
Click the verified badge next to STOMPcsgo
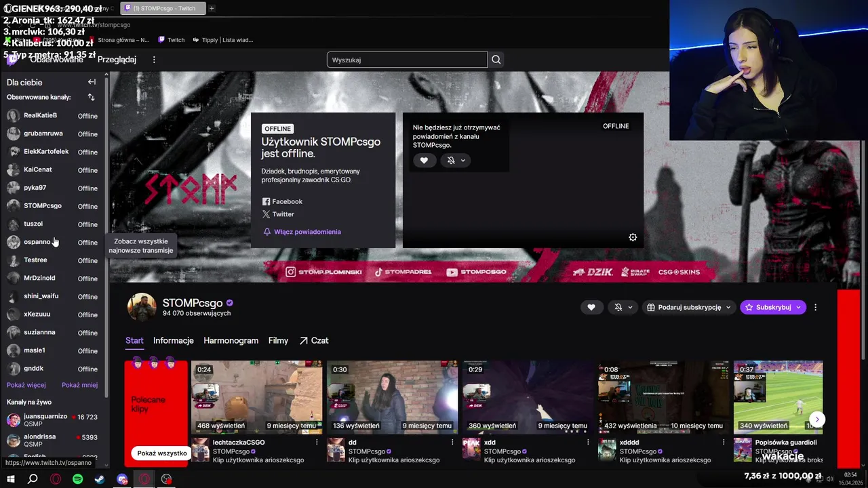pos(230,303)
